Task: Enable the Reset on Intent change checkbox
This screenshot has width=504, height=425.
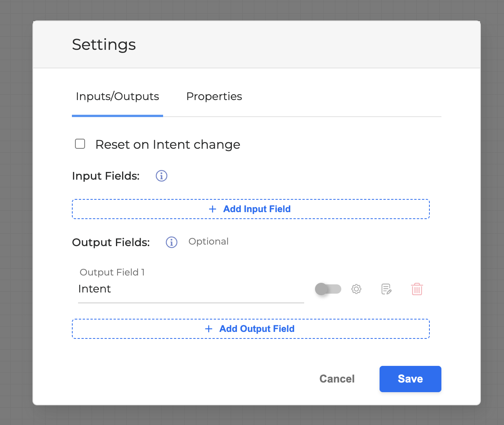Action: click(x=80, y=144)
